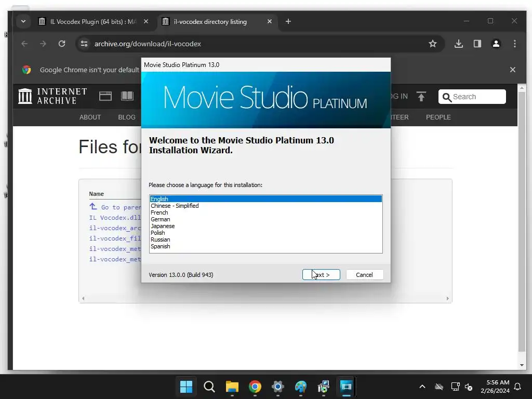Reload the archive.org page
The width and height of the screenshot is (532, 399).
(x=62, y=44)
